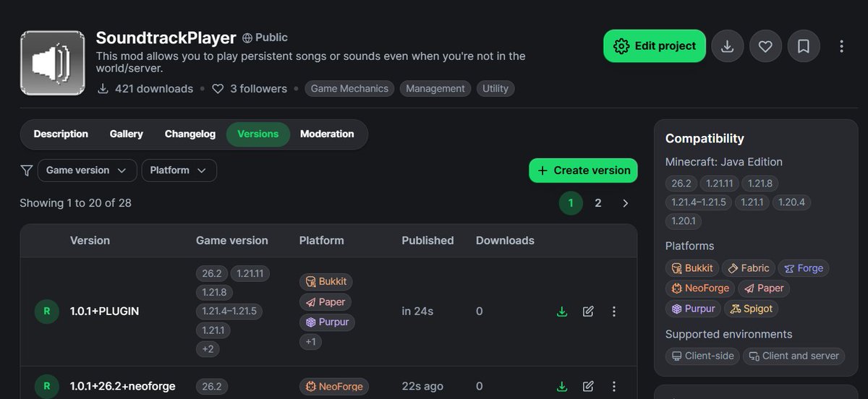The image size is (868, 399).
Task: Download the 1.0.1+26.2+neoforge version file
Action: point(562,387)
